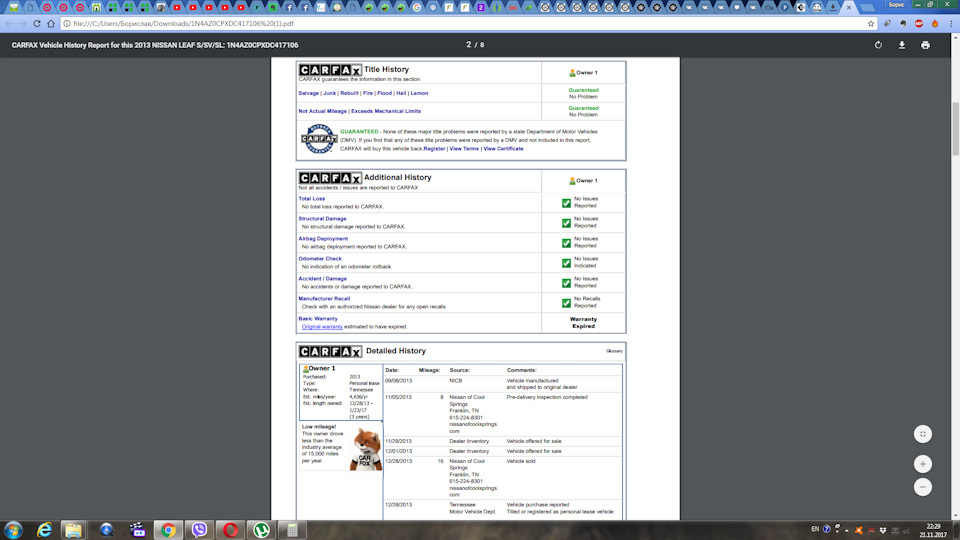This screenshot has height=540, width=960.
Task: Click the PDF page number field
Action: click(469, 45)
